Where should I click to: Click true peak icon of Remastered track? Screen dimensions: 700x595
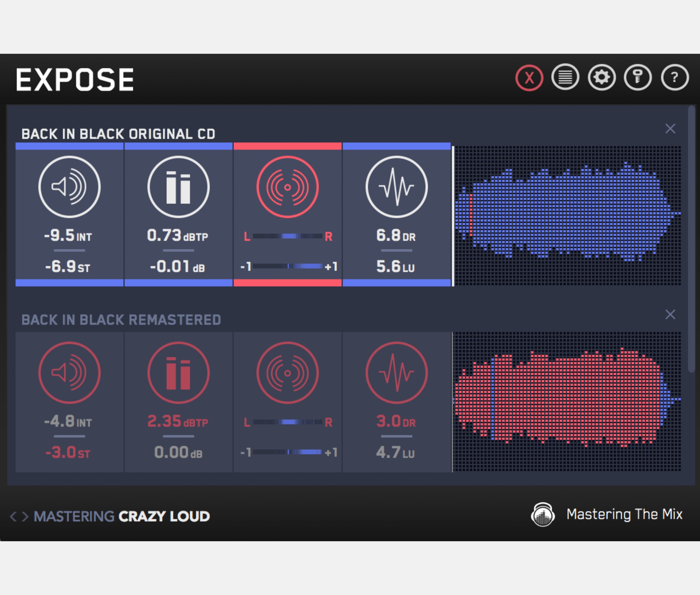click(178, 372)
